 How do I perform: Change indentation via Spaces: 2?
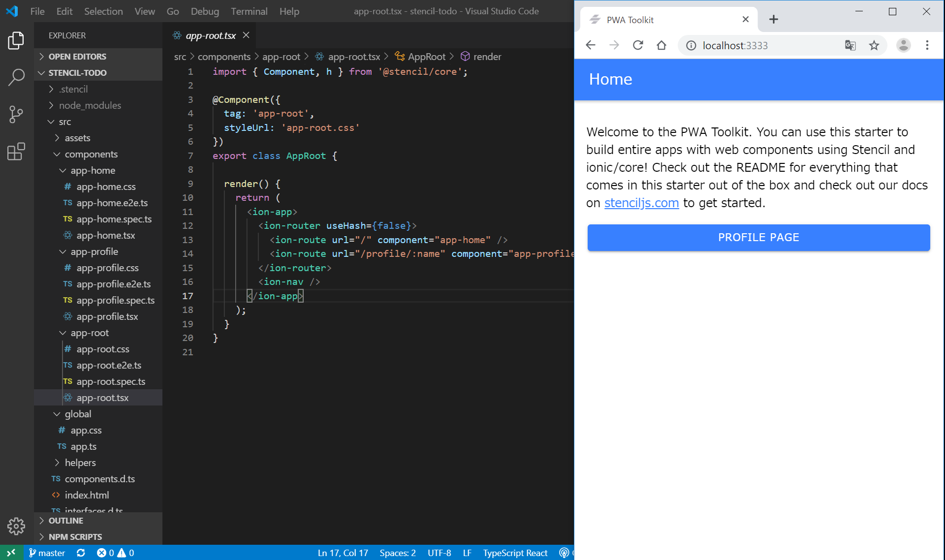(x=398, y=553)
